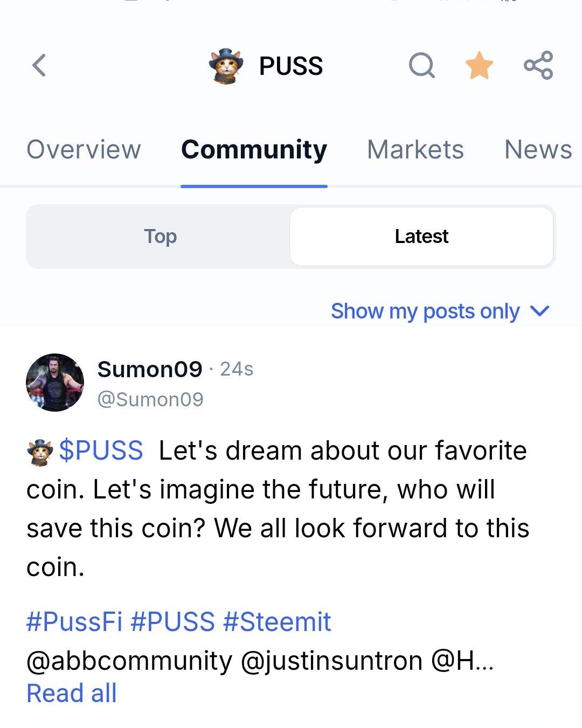Tap the back arrow icon

point(39,66)
